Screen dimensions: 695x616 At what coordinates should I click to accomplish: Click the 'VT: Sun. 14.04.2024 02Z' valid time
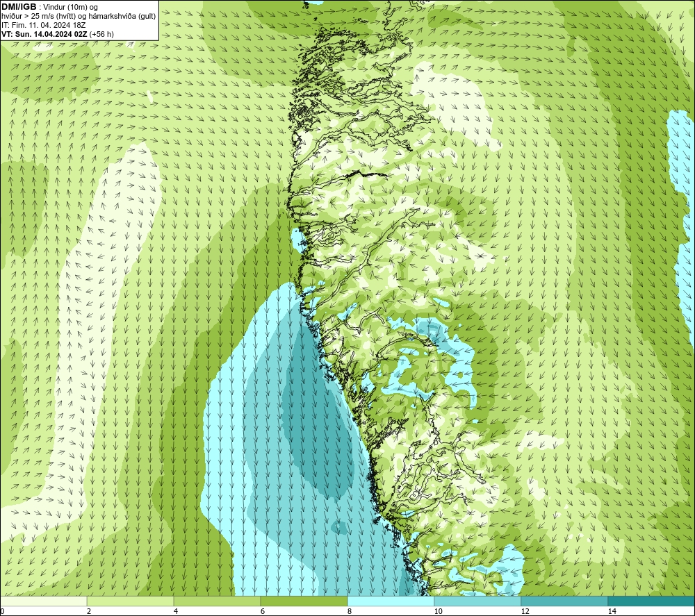point(44,34)
